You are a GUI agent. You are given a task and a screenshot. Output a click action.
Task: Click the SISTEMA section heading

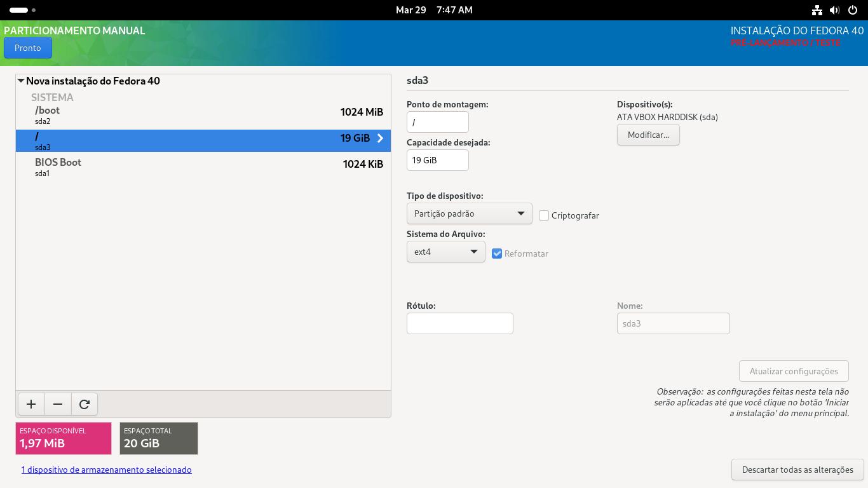pos(52,97)
